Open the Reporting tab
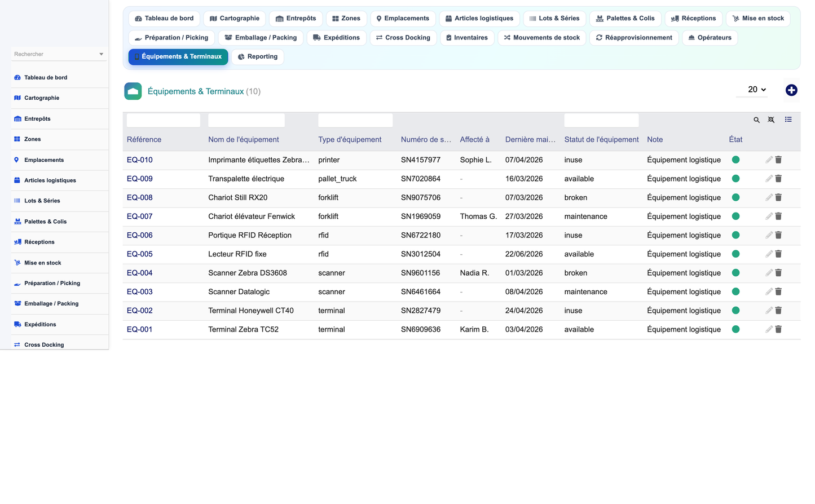 [258, 57]
